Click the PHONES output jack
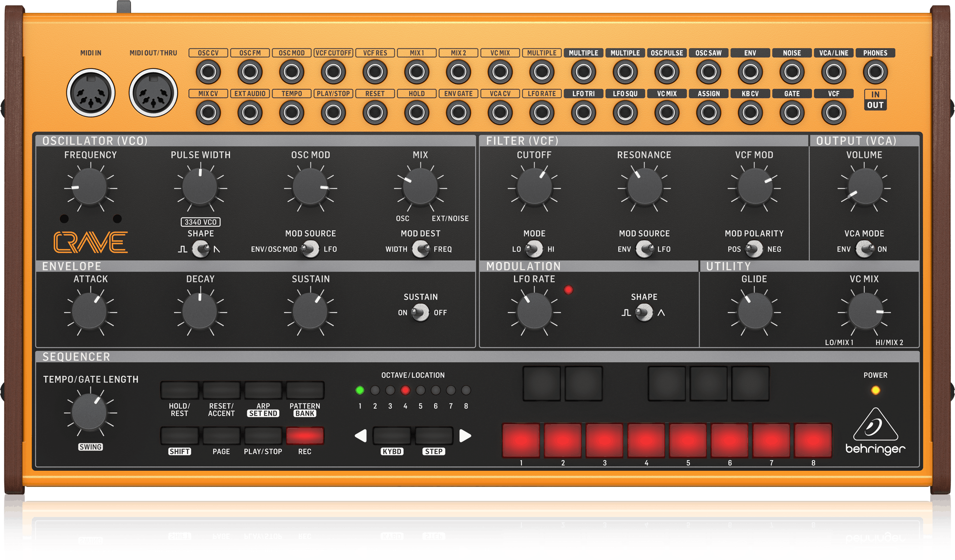 coord(875,72)
